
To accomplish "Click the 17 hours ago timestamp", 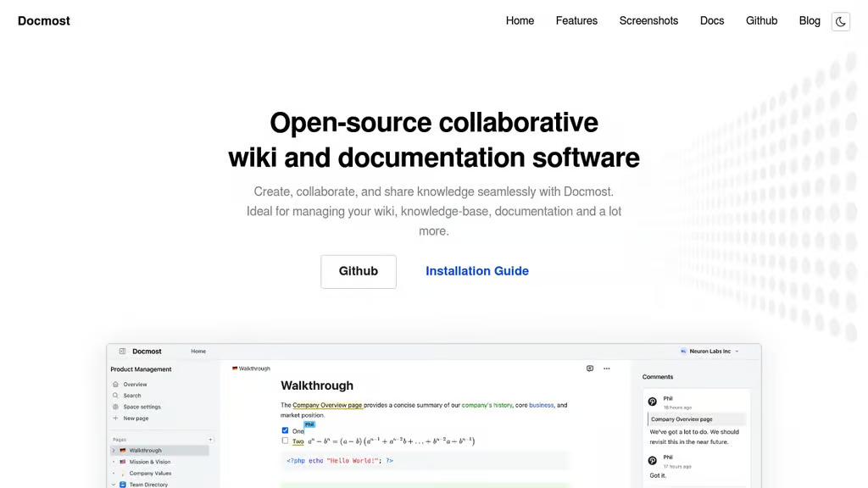I will [x=677, y=467].
